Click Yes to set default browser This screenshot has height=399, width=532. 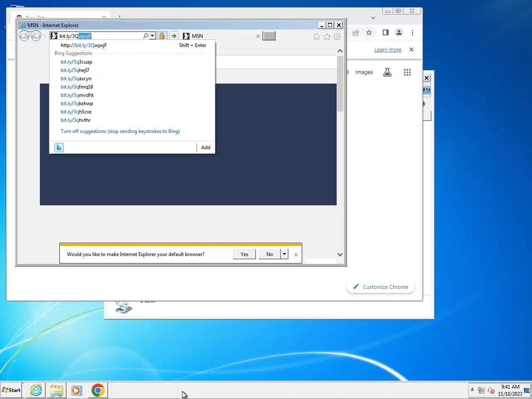244,254
